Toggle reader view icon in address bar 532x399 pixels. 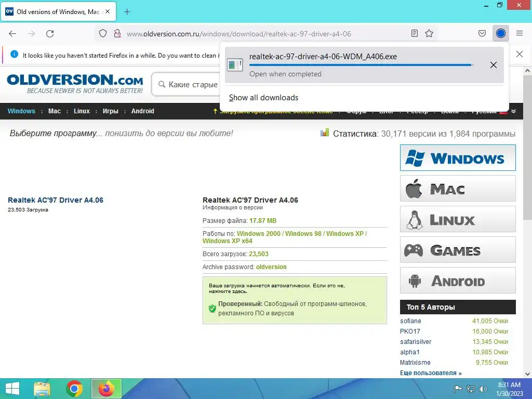pos(414,33)
